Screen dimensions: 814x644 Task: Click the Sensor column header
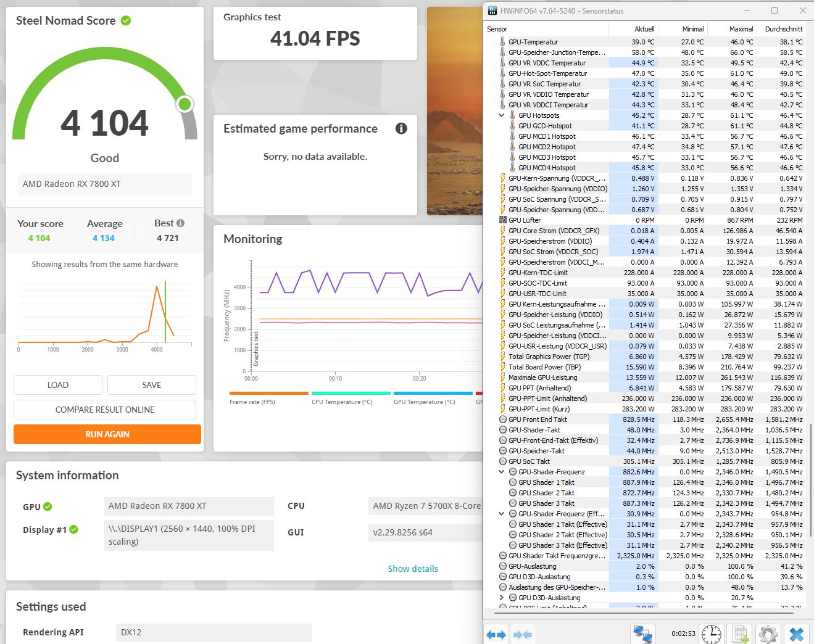(547, 29)
